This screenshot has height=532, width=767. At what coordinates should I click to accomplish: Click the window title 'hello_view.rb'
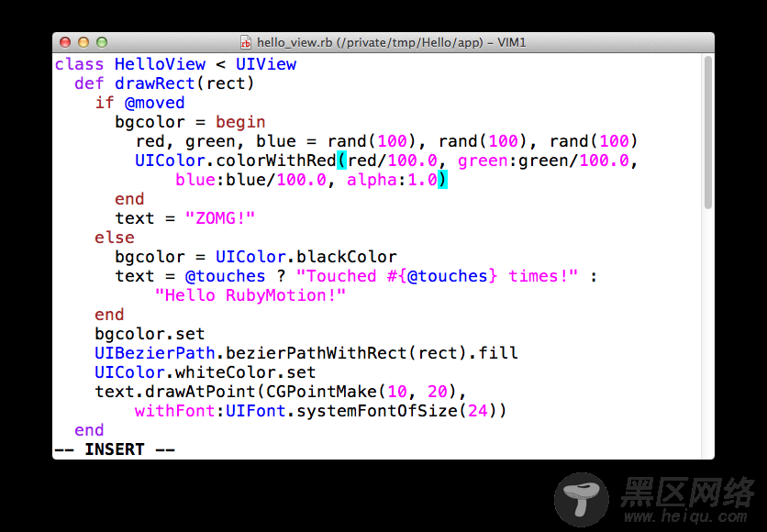[295, 42]
